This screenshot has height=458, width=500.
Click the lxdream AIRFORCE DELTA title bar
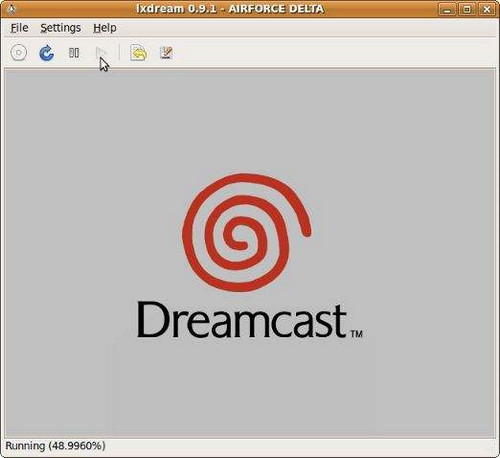[x=230, y=9]
